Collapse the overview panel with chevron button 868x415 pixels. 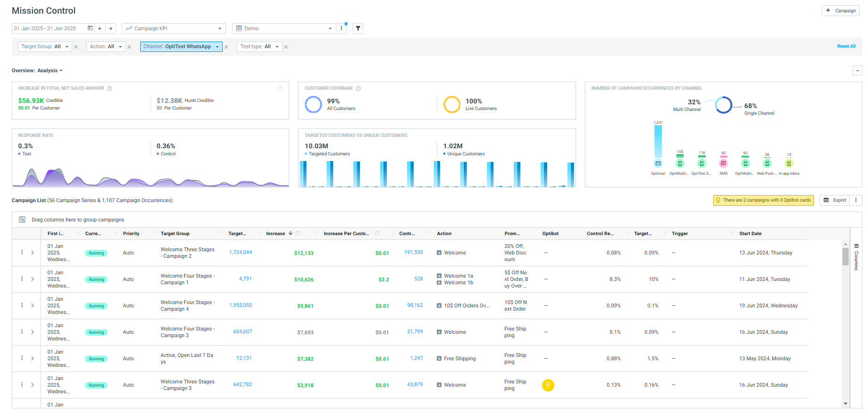[857, 71]
